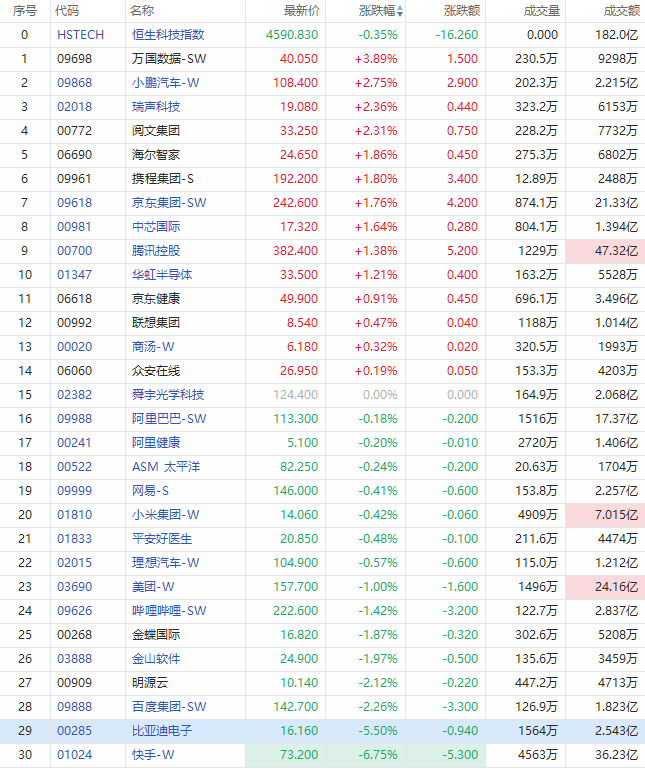Open 小米集团-W stock link
This screenshot has height=772, width=645.
(x=165, y=515)
